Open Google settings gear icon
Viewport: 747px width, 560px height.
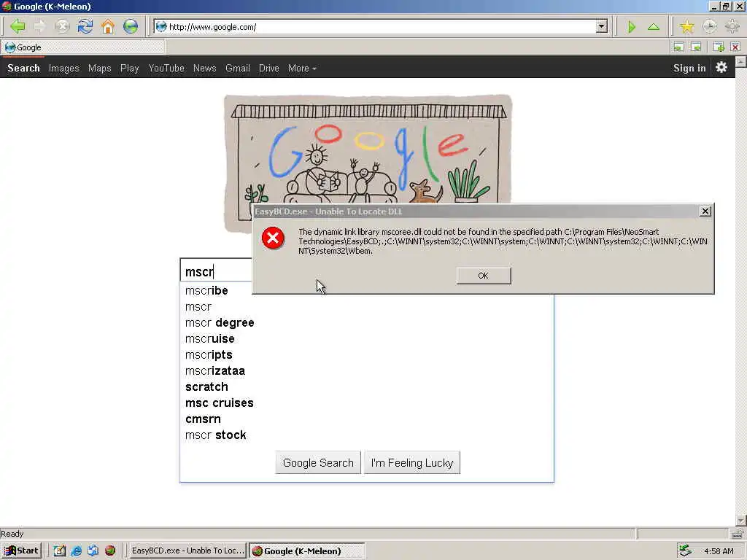(721, 67)
